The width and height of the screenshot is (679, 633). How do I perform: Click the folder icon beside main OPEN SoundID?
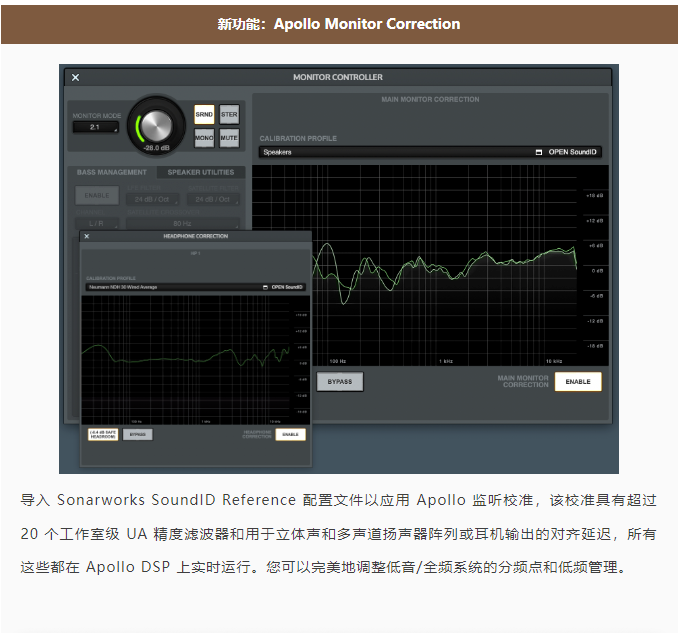[x=539, y=152]
